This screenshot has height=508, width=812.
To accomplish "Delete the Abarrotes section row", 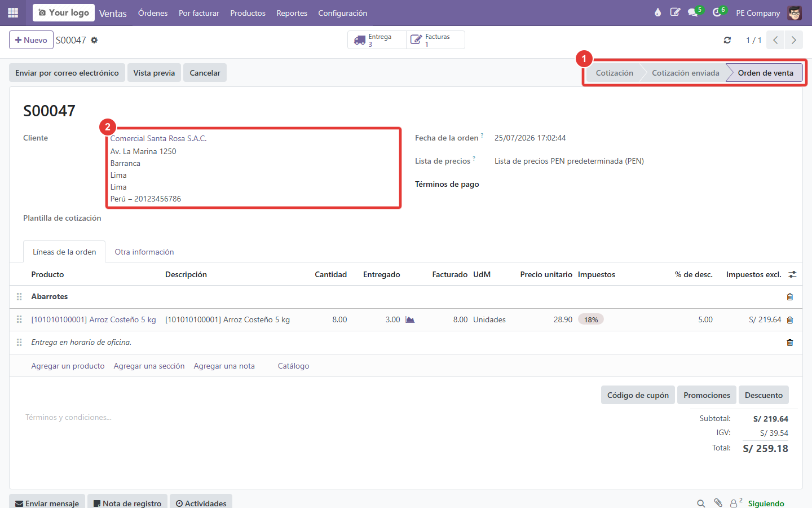I will coord(789,297).
